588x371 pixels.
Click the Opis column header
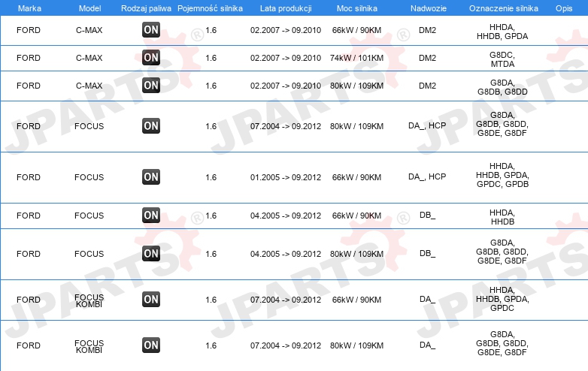click(x=564, y=8)
